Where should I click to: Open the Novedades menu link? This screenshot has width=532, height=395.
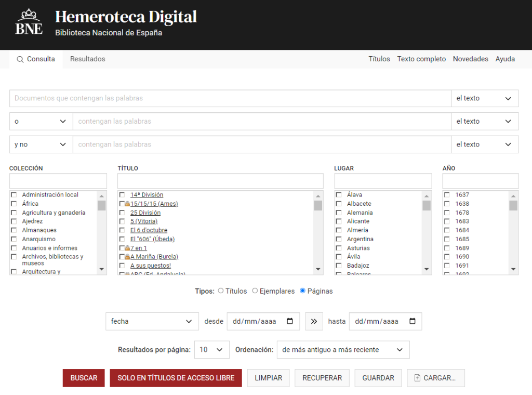click(x=470, y=59)
